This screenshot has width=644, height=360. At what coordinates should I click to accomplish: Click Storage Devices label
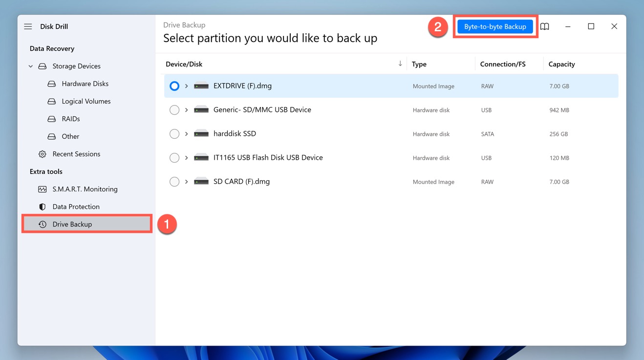[76, 66]
